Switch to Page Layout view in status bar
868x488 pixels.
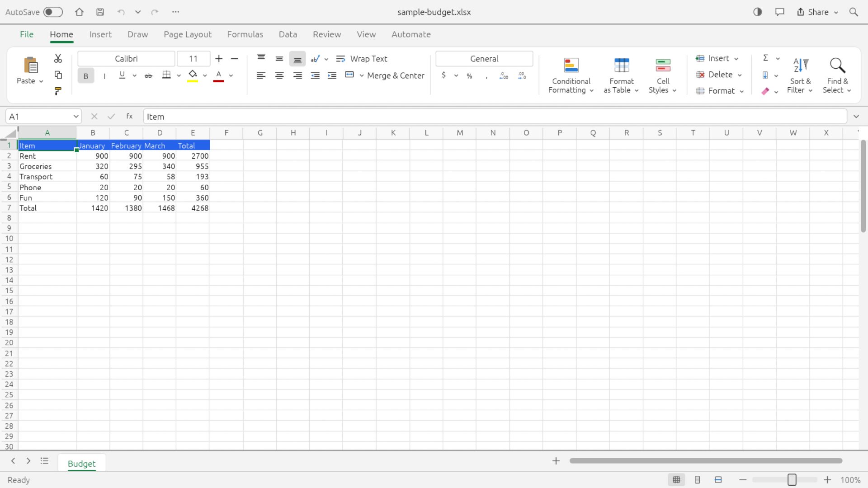(x=697, y=480)
